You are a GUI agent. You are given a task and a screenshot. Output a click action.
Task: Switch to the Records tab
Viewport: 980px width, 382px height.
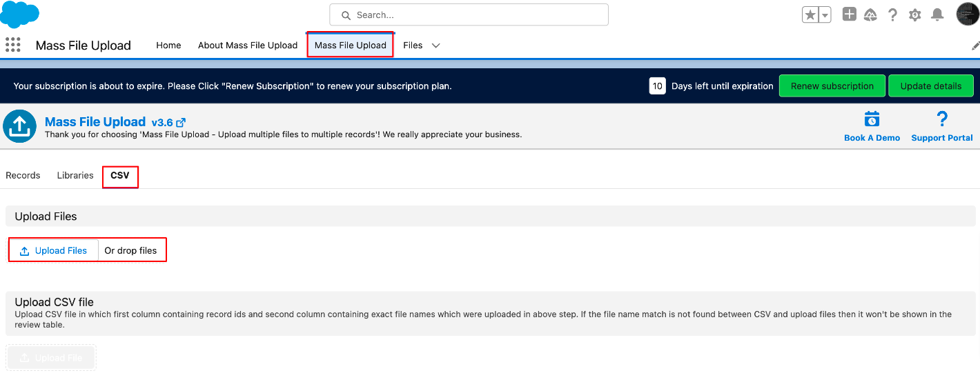click(23, 175)
